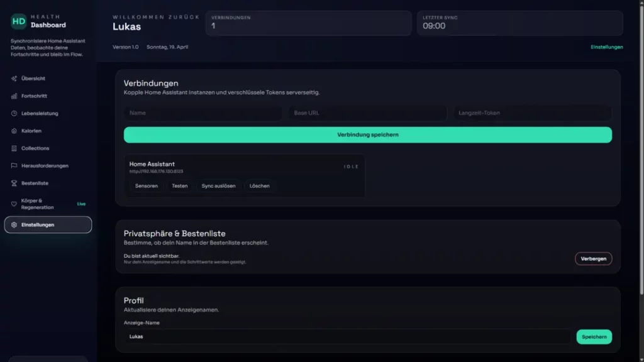Trigger Sync auslösen for Home Assistant
The image size is (644, 362).
[219, 186]
